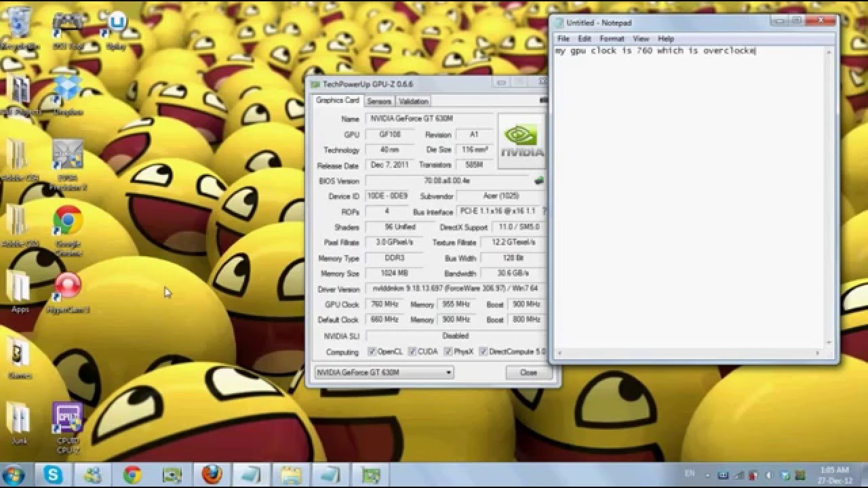Open the Junk folder on desktop
The image size is (868, 488).
tap(20, 422)
